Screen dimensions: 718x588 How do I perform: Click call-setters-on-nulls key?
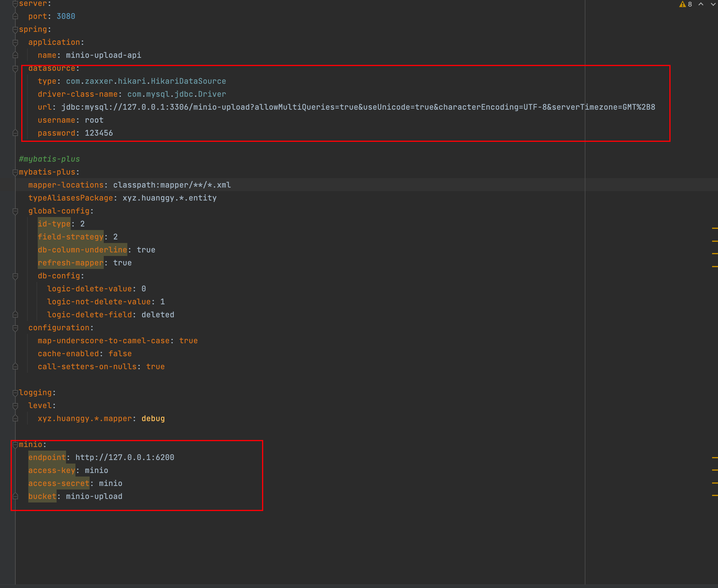pyautogui.click(x=87, y=367)
